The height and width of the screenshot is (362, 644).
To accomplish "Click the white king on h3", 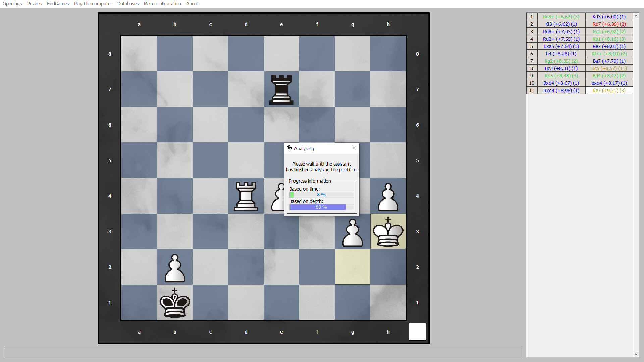I will pos(388,231).
